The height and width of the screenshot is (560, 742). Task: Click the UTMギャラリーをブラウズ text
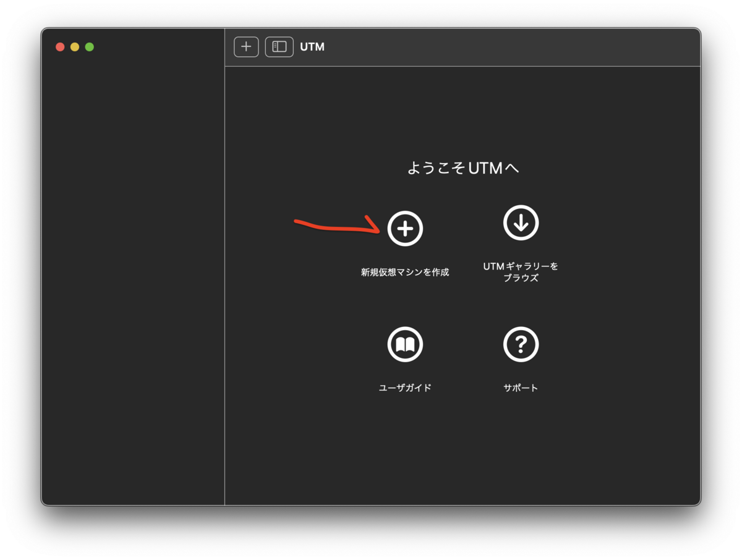coord(521,272)
